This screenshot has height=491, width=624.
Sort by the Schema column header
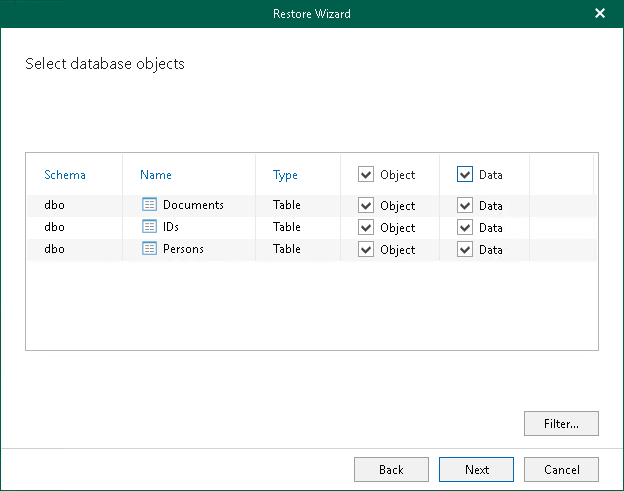coord(65,175)
